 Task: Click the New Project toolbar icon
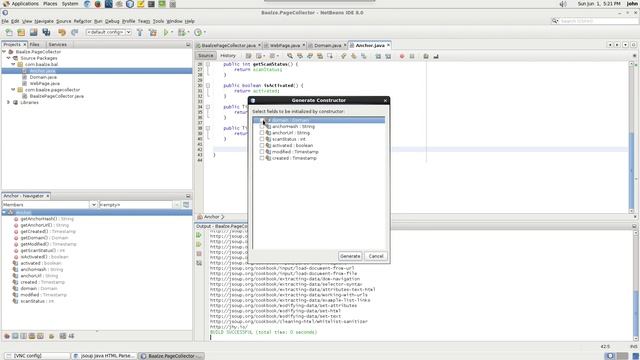pos(21,32)
